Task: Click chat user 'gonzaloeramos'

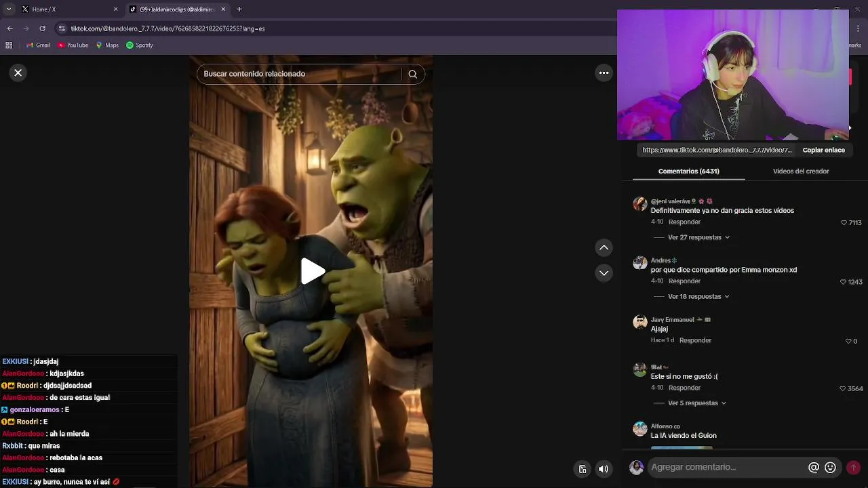Action: 35,409
